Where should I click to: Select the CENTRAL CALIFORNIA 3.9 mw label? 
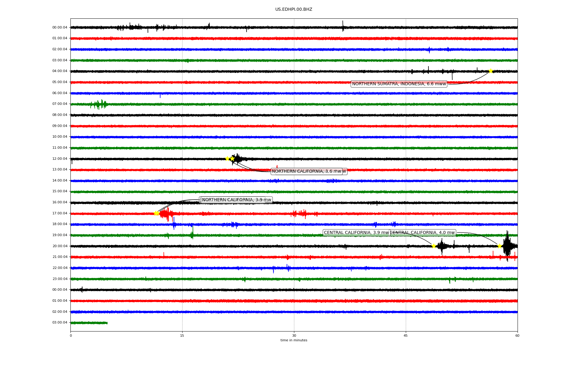[x=356, y=233]
